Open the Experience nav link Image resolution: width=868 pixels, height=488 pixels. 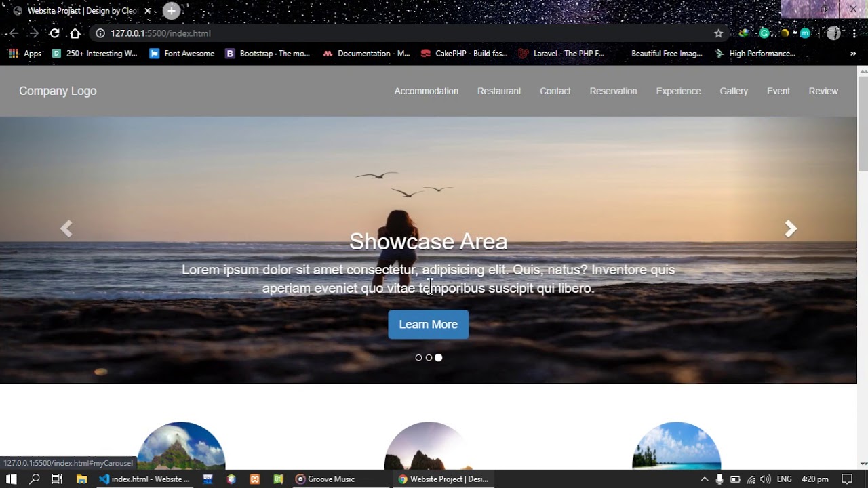click(679, 91)
